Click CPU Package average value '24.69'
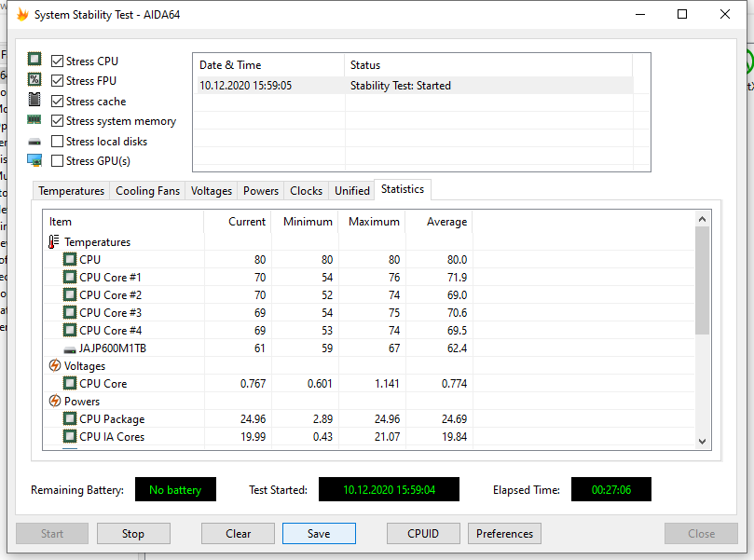The height and width of the screenshot is (560, 754). tap(455, 419)
